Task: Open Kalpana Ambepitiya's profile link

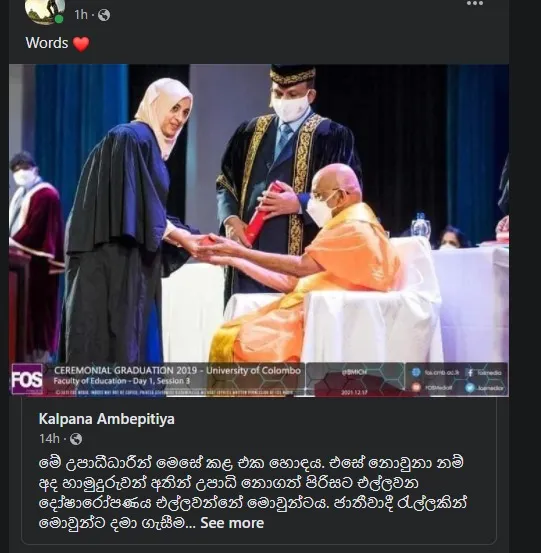Action: 107,419
